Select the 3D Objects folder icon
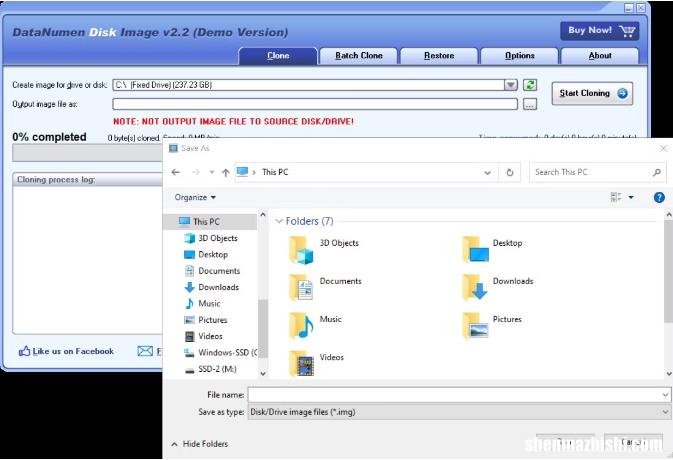Screen dimensions: 673x460 pos(301,250)
